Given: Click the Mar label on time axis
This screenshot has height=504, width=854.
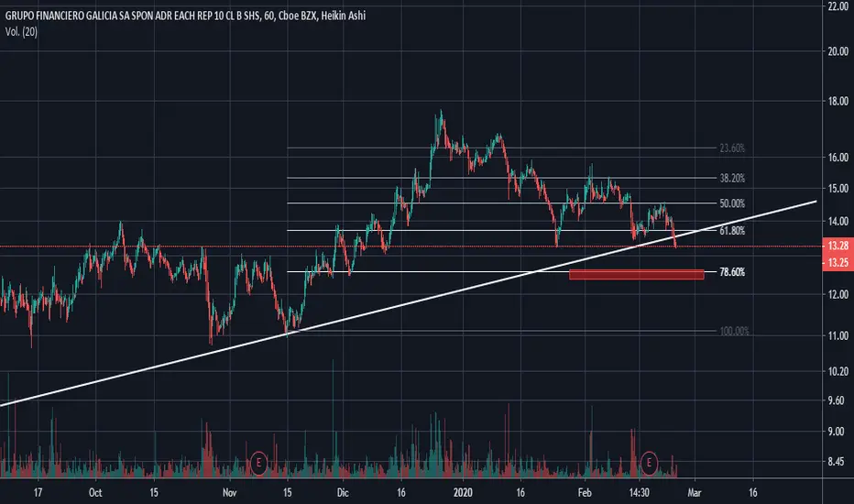Looking at the screenshot, I should click(694, 491).
